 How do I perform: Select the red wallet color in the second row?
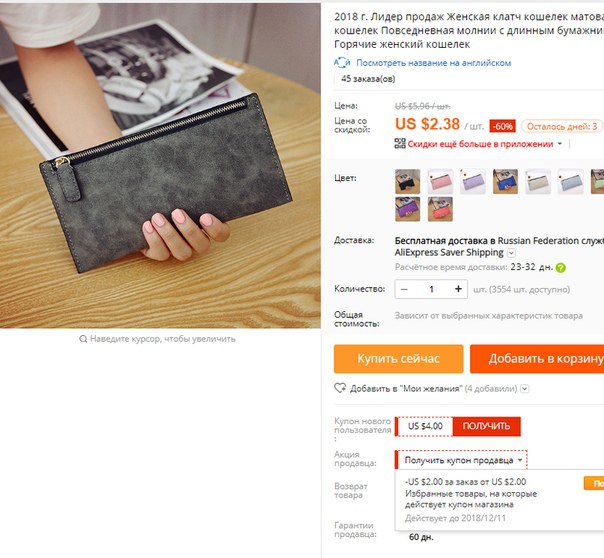pyautogui.click(x=440, y=209)
